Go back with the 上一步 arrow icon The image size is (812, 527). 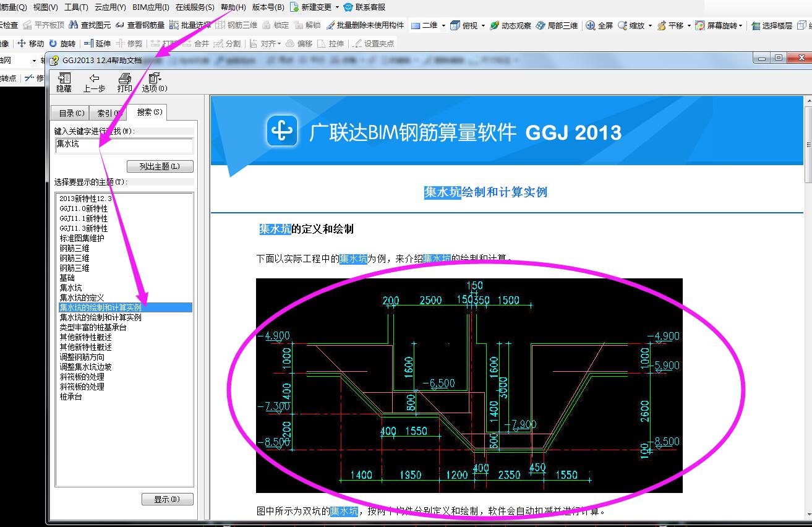tap(94, 82)
